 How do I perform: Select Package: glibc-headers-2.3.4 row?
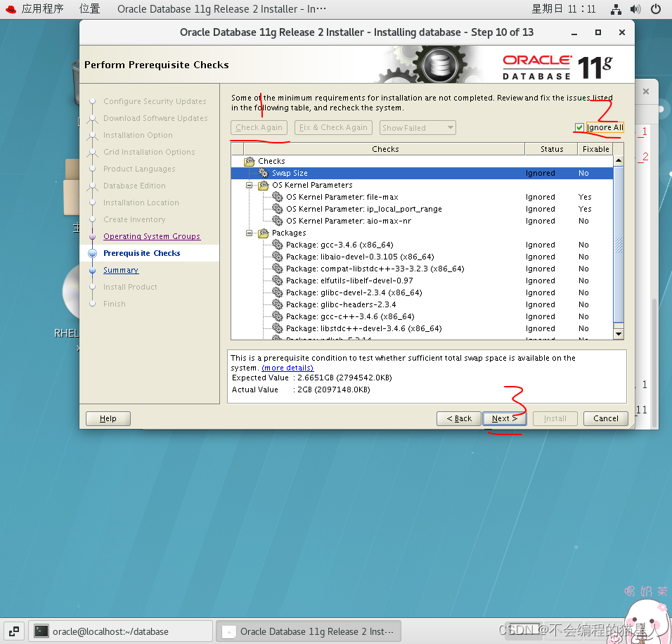coord(422,305)
